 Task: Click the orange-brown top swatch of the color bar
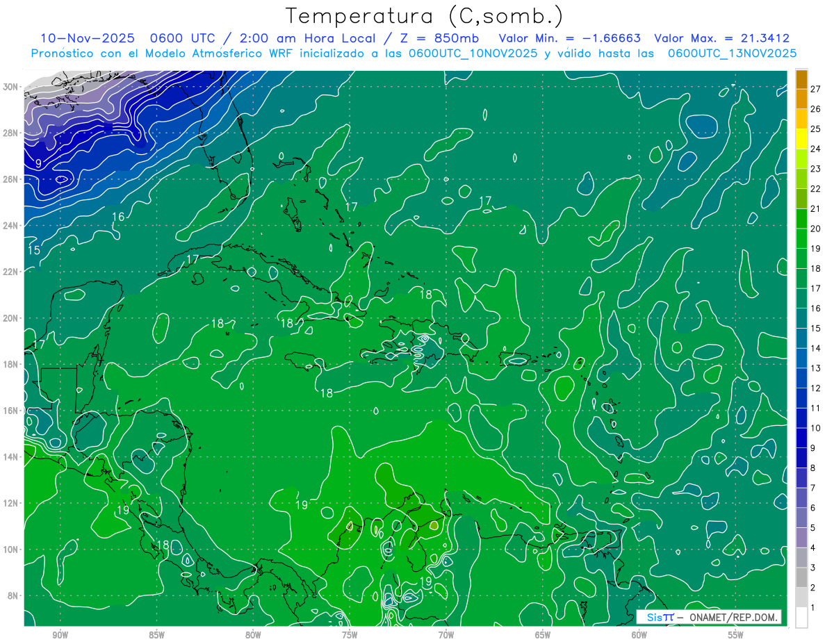click(x=801, y=79)
